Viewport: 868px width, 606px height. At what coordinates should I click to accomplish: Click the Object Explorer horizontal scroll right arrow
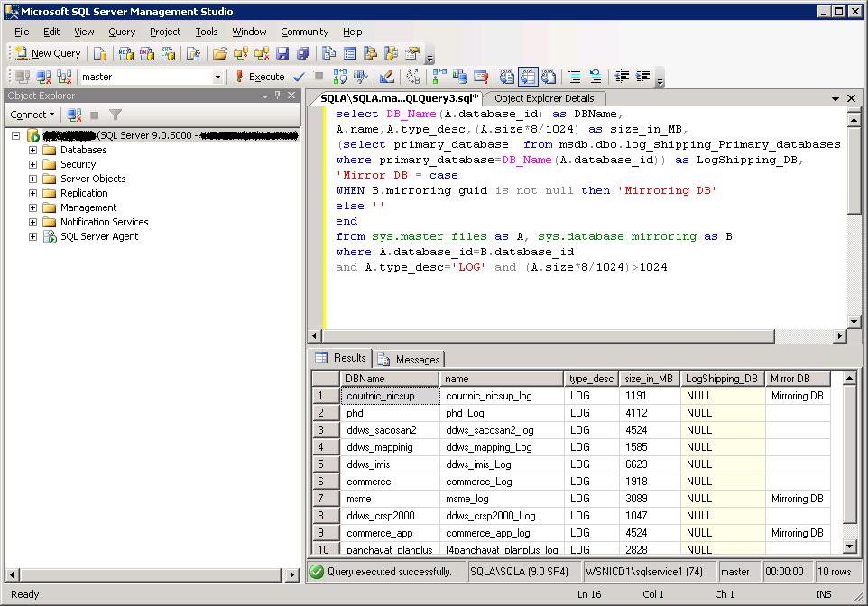[x=291, y=575]
